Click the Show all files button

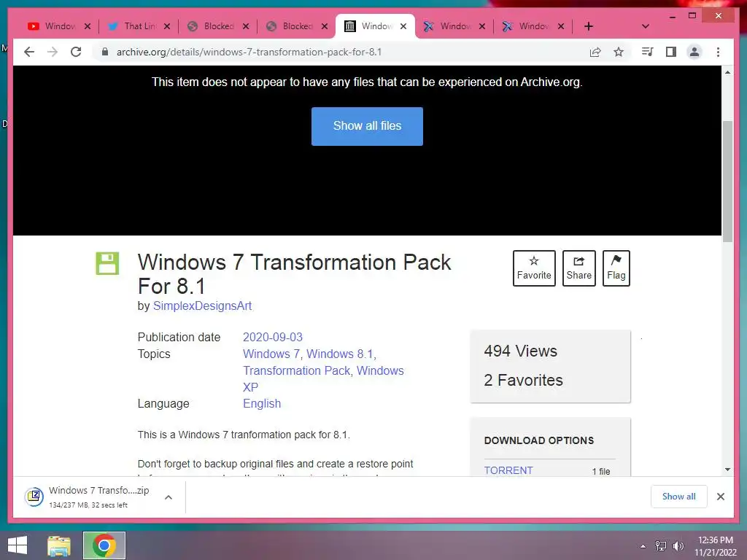tap(367, 126)
